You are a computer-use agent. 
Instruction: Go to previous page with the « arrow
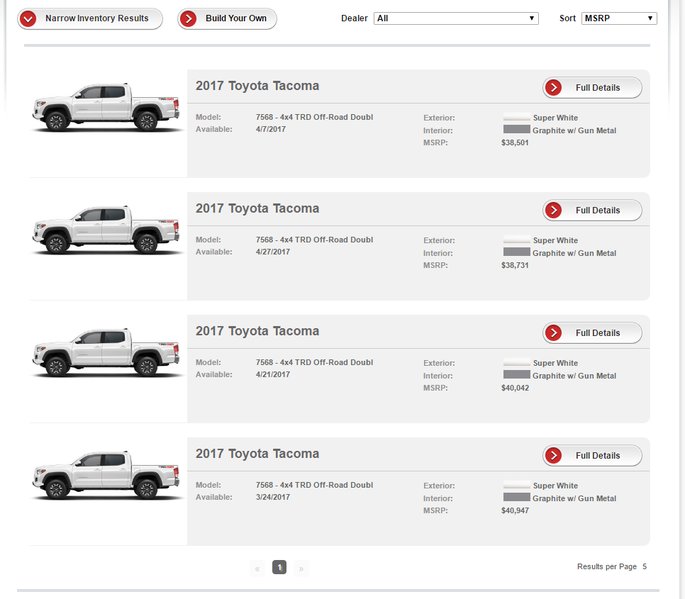coord(257,568)
